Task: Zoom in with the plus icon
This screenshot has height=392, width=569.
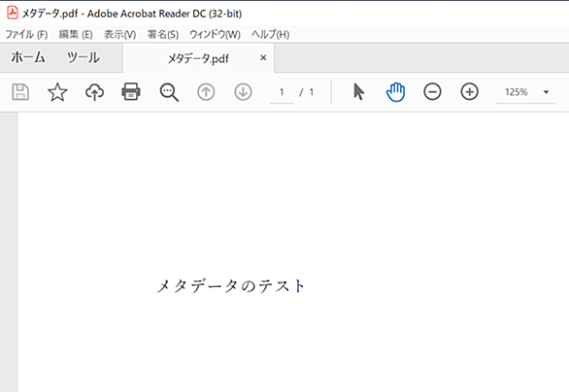Action: (x=470, y=92)
